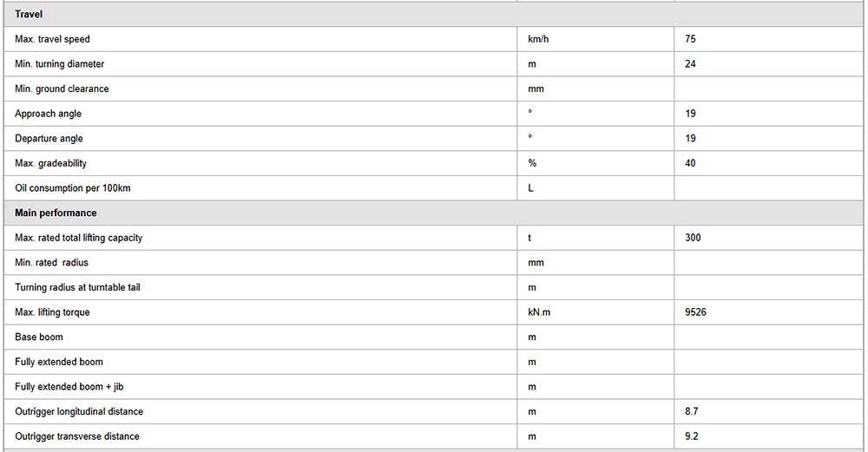Image resolution: width=868 pixels, height=452 pixels.
Task: Click the Travel section header
Action: (29, 15)
